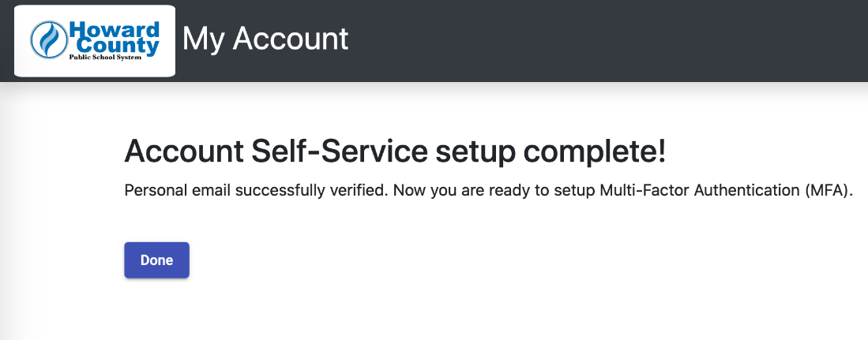The width and height of the screenshot is (868, 340).
Task: Click the word 'County' in the logo
Action: tap(118, 45)
